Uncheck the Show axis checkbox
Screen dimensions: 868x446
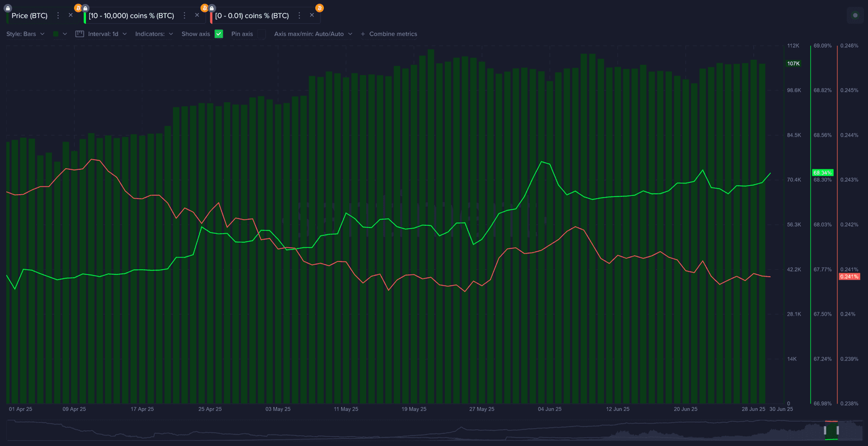tap(219, 34)
